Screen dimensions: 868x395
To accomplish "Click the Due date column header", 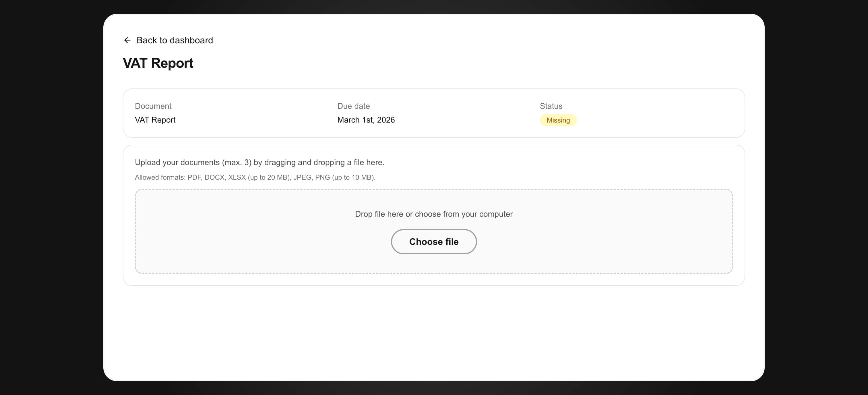I will pyautogui.click(x=353, y=106).
